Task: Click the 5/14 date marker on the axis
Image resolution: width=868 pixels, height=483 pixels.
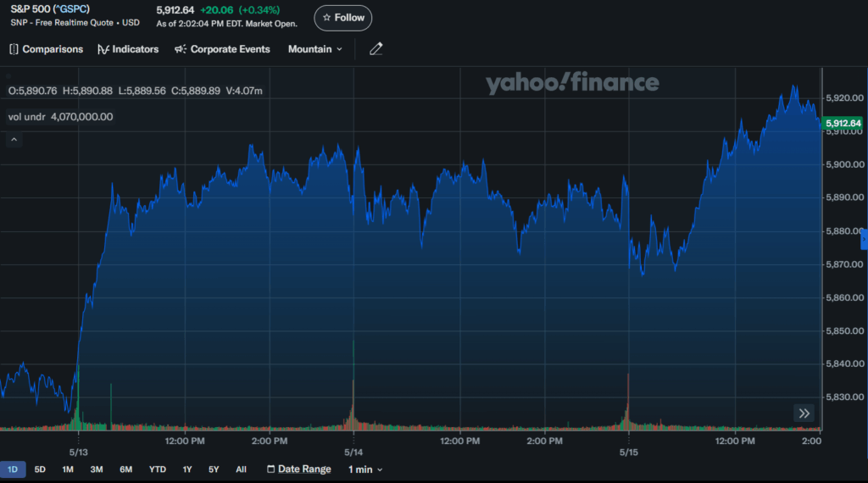Action: (353, 452)
